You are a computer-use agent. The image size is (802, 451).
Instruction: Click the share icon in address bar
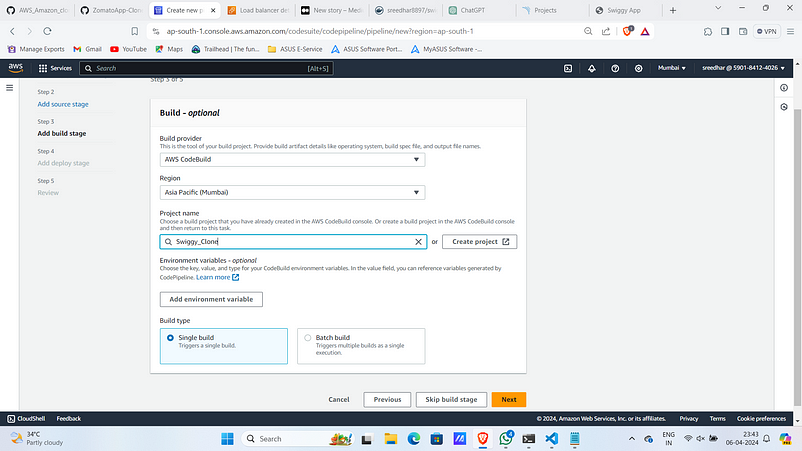coord(606,31)
